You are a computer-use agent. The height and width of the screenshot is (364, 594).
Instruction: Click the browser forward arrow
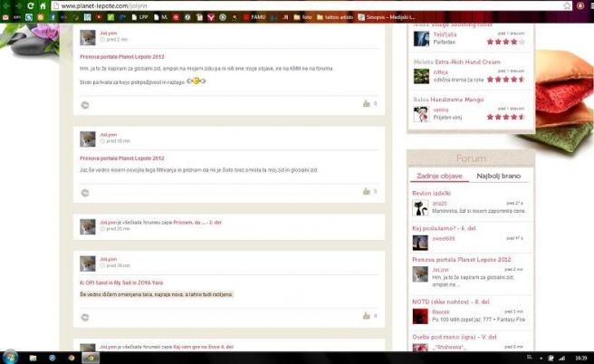tap(18, 5)
